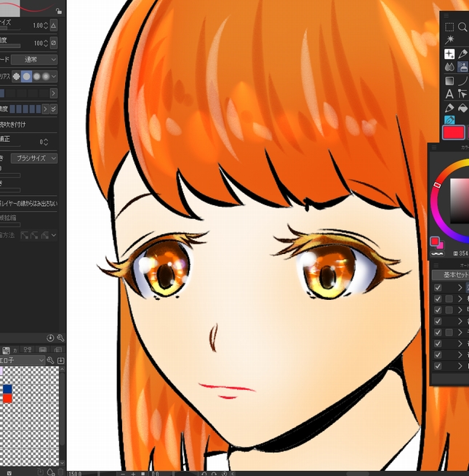469x476 pixels.
Task: Toggle last auto action row checkbox
Action: (438, 366)
